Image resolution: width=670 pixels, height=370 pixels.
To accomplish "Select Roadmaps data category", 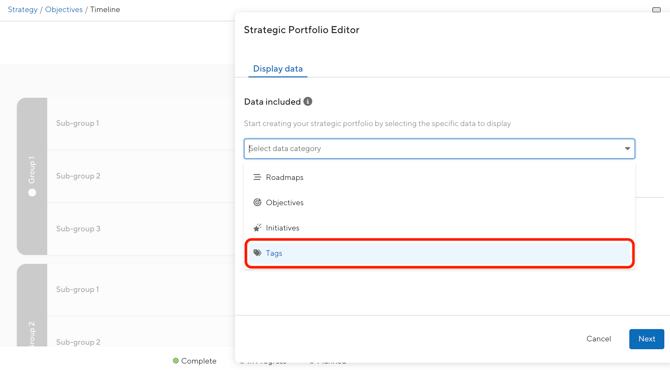I will click(x=440, y=177).
